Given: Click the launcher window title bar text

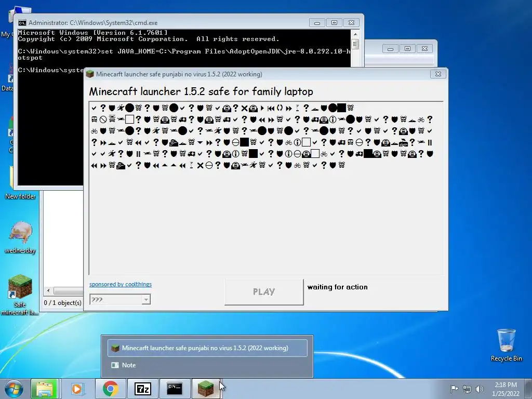Looking at the screenshot, I should [x=179, y=74].
